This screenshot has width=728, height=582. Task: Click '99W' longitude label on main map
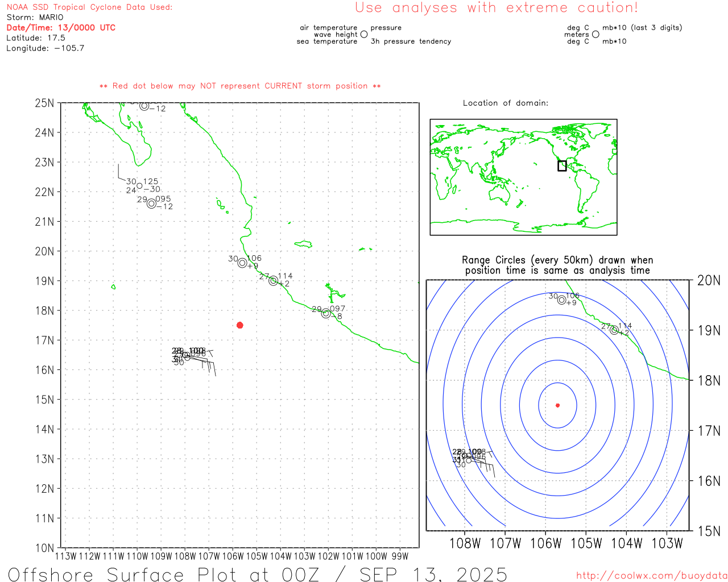click(x=400, y=556)
